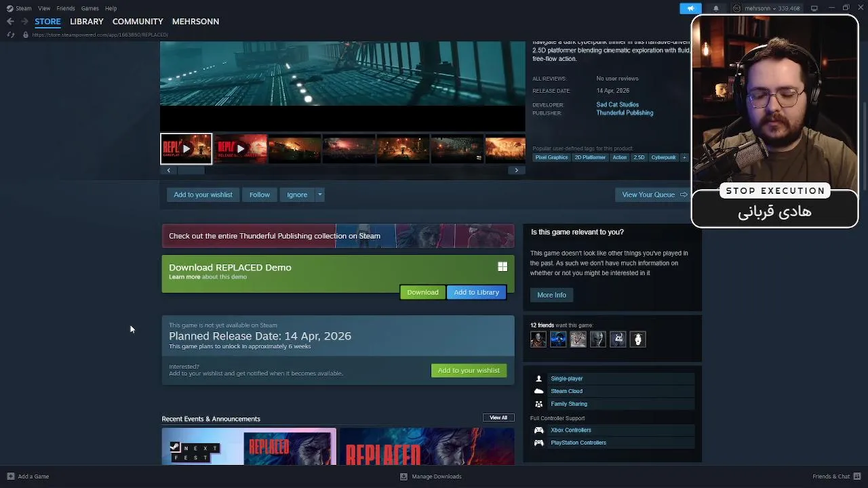Open the third friend avatar
The height and width of the screenshot is (488, 868).
pos(578,339)
